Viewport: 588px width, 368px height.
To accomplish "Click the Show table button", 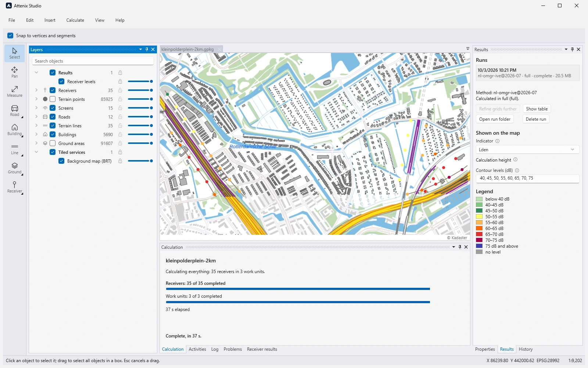I will point(537,109).
